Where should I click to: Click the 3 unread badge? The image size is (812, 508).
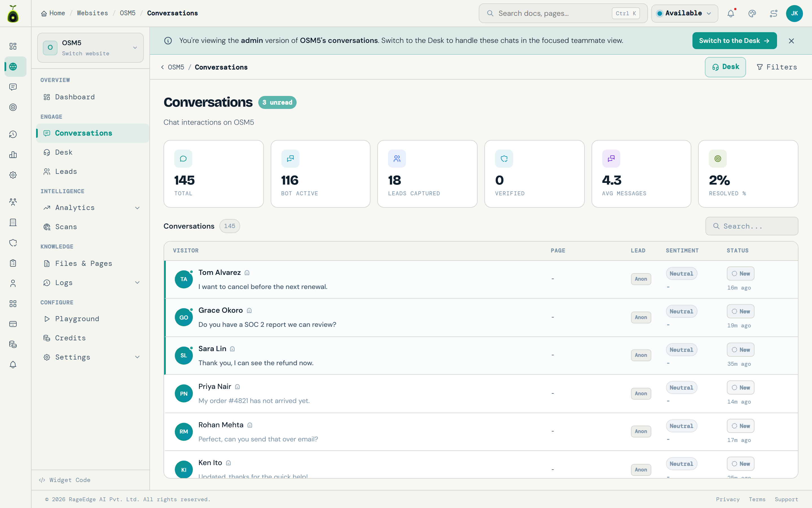coord(277,102)
